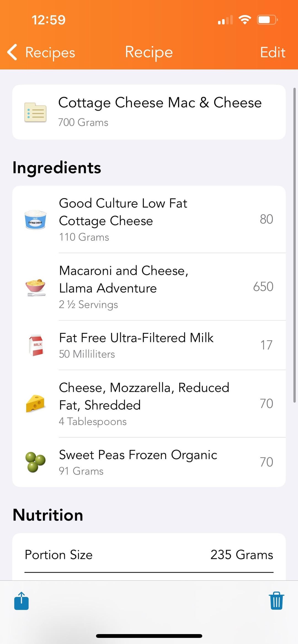Tap the green peas icon

[35, 462]
